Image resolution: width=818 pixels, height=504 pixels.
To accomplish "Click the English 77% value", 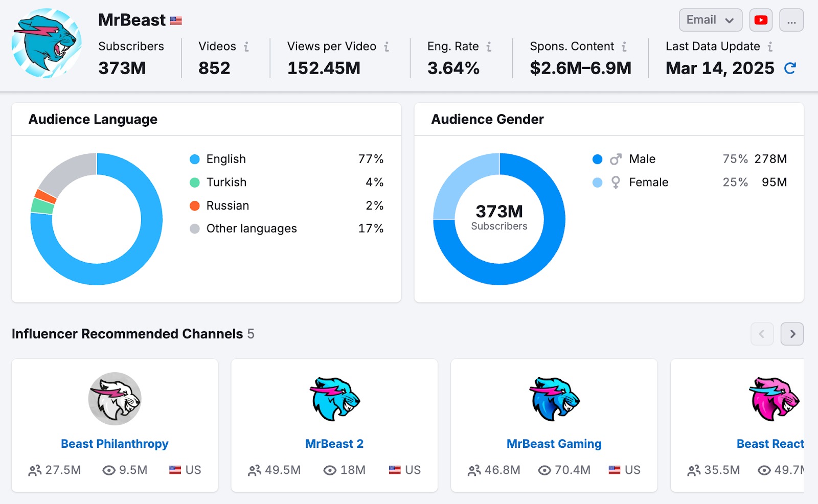I will 371,159.
